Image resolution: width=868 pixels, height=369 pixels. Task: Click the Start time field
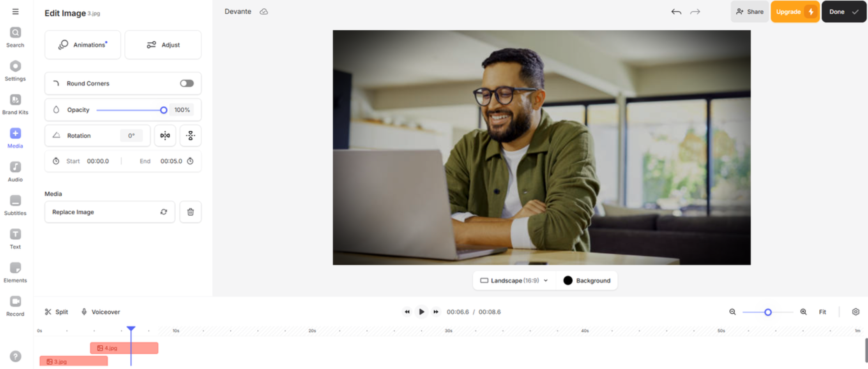[98, 161]
